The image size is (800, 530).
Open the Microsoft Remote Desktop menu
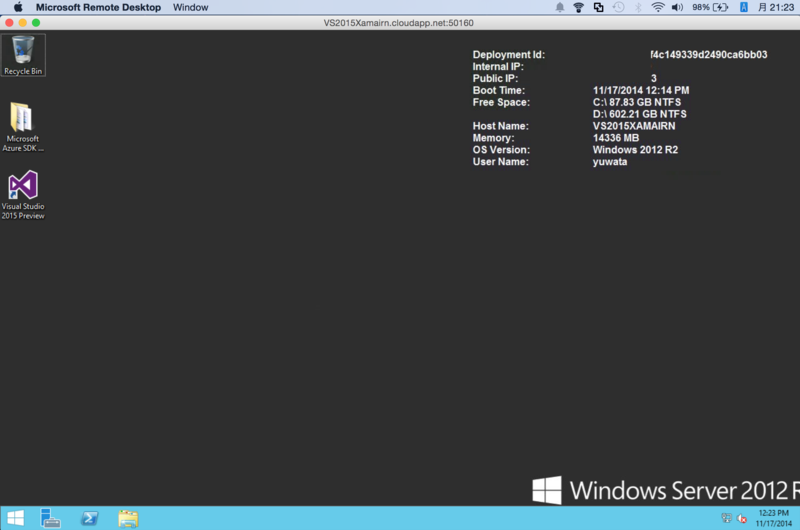coord(98,7)
